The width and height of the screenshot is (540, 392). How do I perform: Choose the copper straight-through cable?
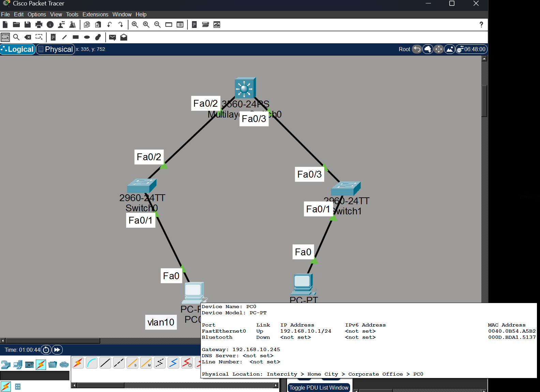[105, 363]
